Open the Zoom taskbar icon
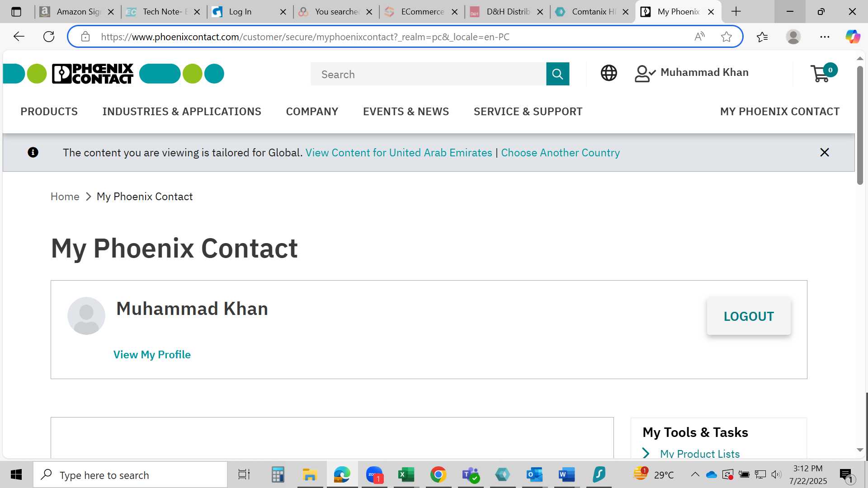This screenshot has height=488, width=868. [x=374, y=474]
